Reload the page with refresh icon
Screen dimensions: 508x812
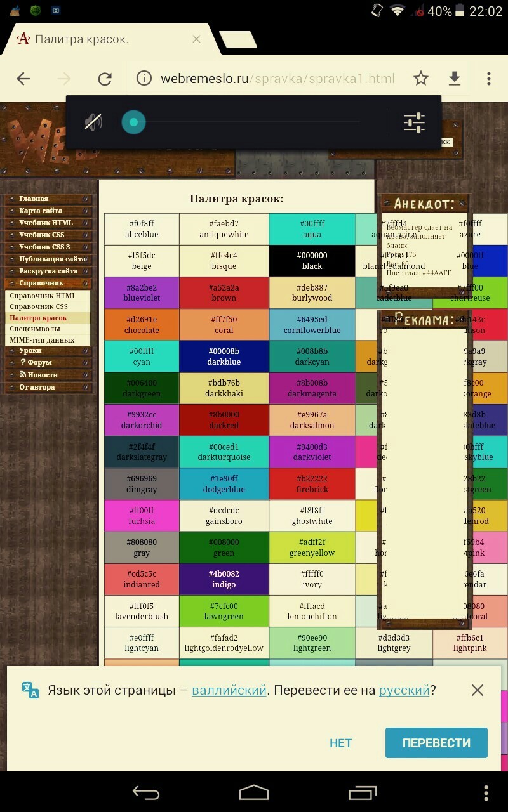105,79
